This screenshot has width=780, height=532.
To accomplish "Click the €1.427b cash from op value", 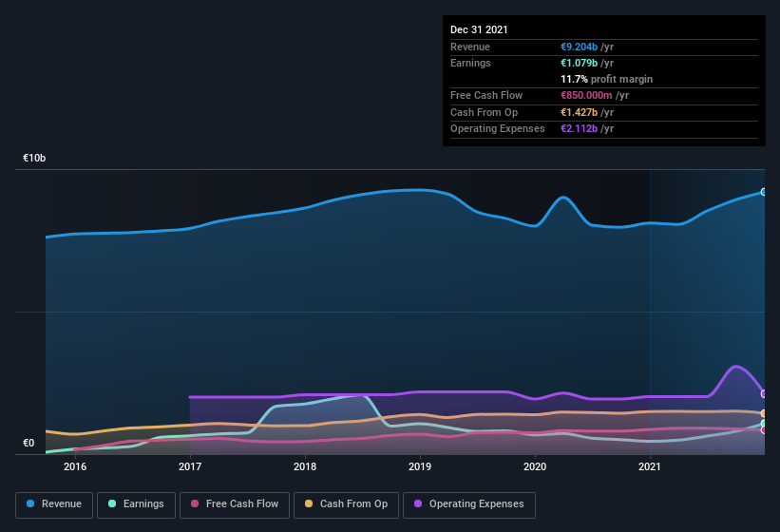I will (579, 112).
